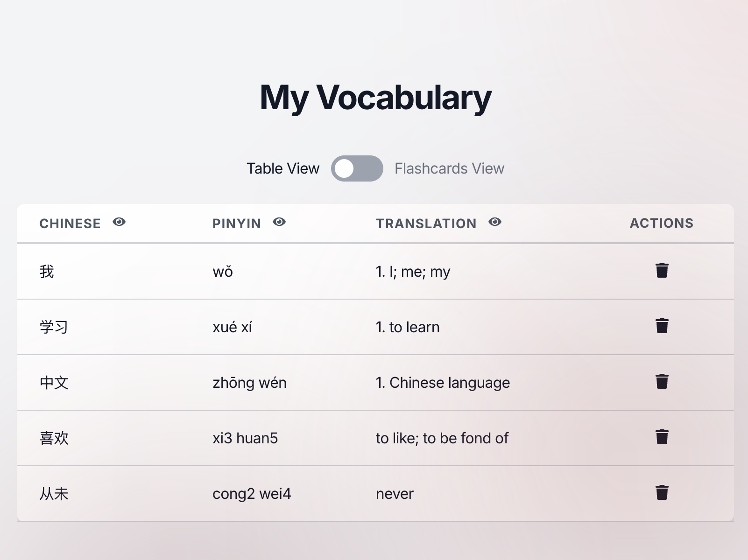The height and width of the screenshot is (560, 748).
Task: Select the Flashcards View label
Action: (x=449, y=168)
